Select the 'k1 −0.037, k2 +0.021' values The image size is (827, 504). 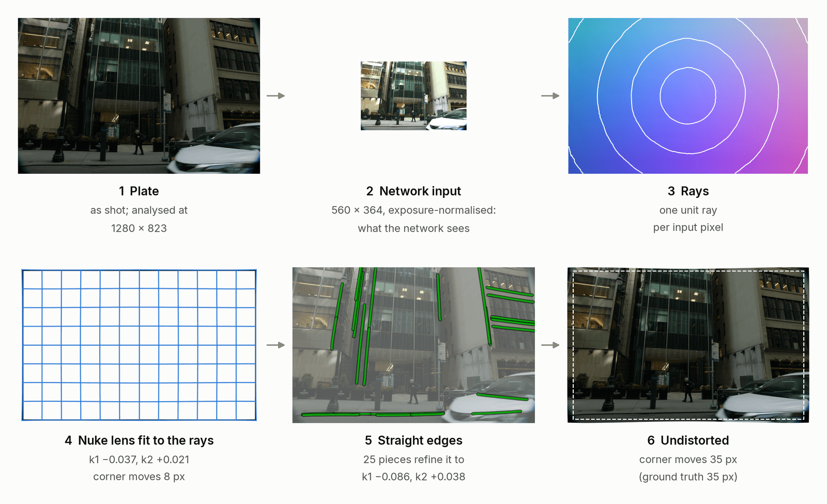(x=139, y=460)
